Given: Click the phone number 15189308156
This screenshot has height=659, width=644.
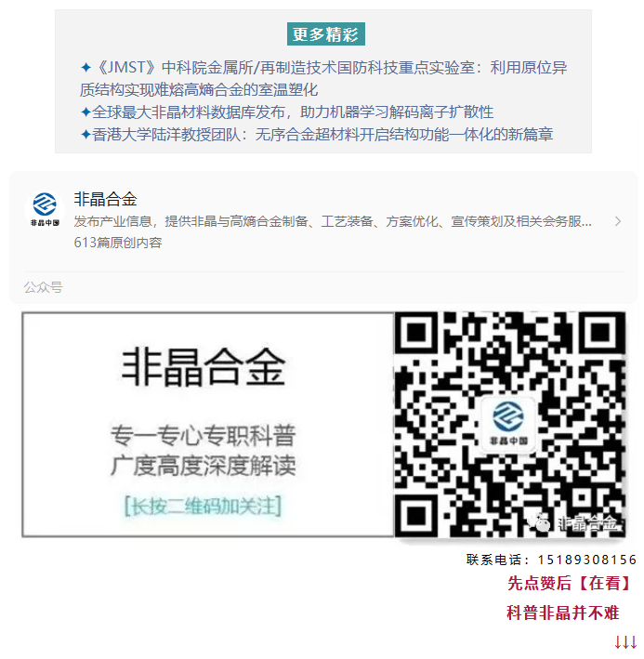Looking at the screenshot, I should 587,560.
